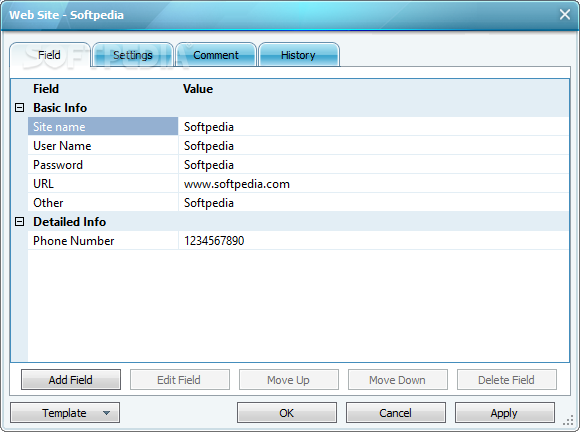Switch to the Settings tab
The height and width of the screenshot is (432, 580).
(133, 55)
